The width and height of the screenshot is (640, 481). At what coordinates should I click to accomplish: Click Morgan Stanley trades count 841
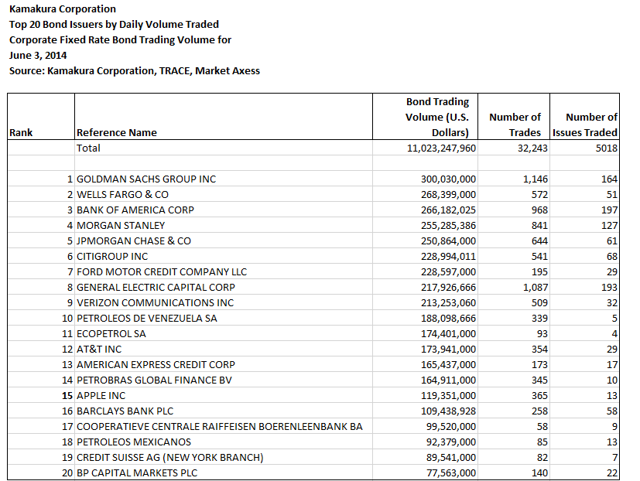coord(540,226)
